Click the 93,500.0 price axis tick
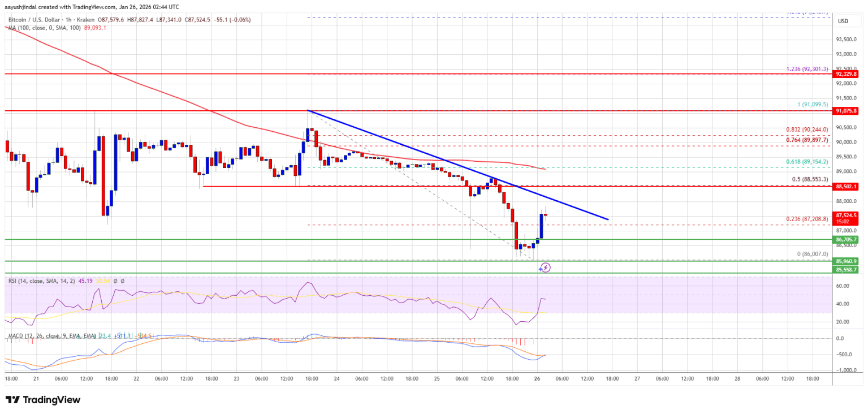Viewport: 868px width, 414px height. [x=847, y=40]
